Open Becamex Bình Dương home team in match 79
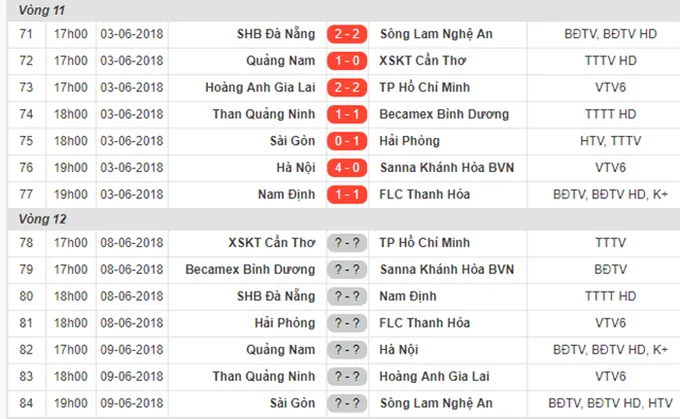The height and width of the screenshot is (419, 680). click(250, 269)
